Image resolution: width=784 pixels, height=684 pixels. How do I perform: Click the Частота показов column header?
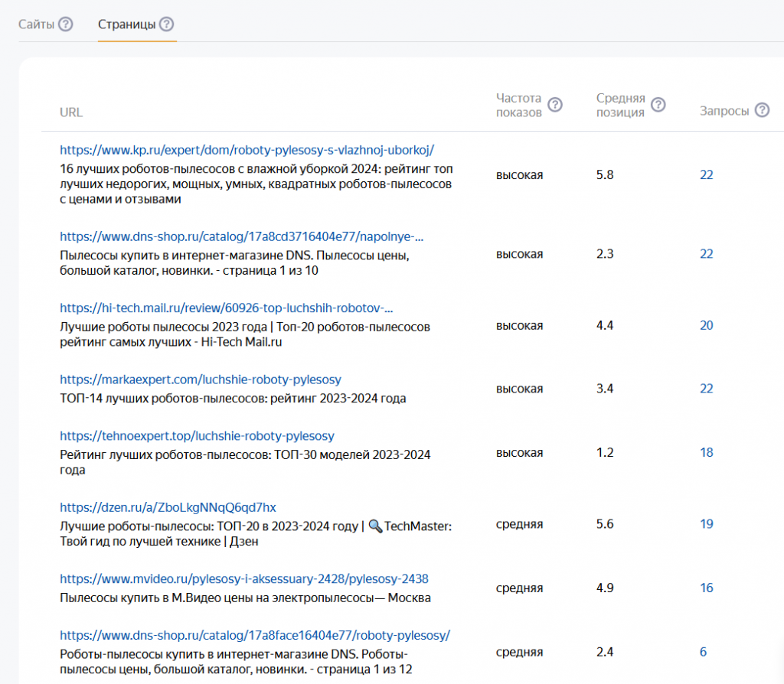[518, 105]
